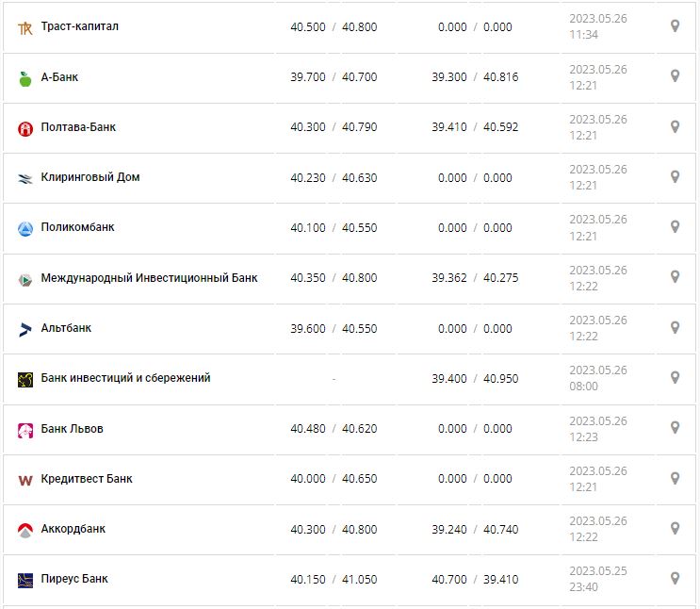The height and width of the screenshot is (609, 700).
Task: Click the Аккордбанк logo icon
Action: (x=25, y=530)
